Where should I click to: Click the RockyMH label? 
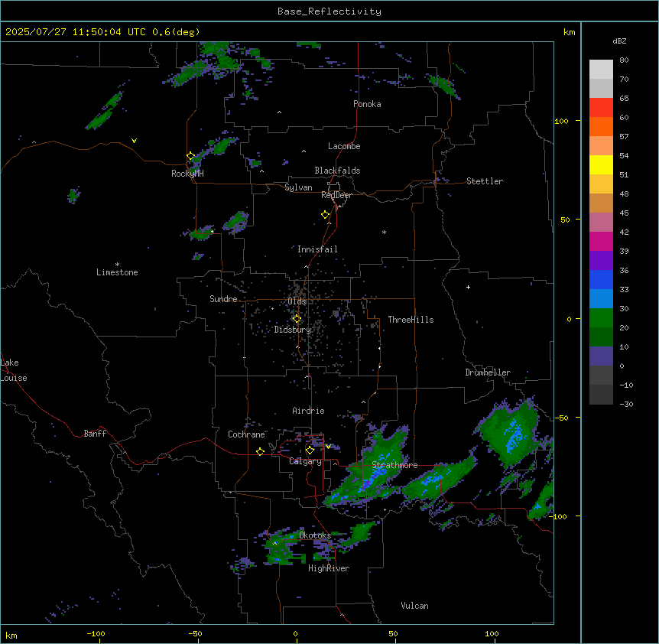[187, 174]
